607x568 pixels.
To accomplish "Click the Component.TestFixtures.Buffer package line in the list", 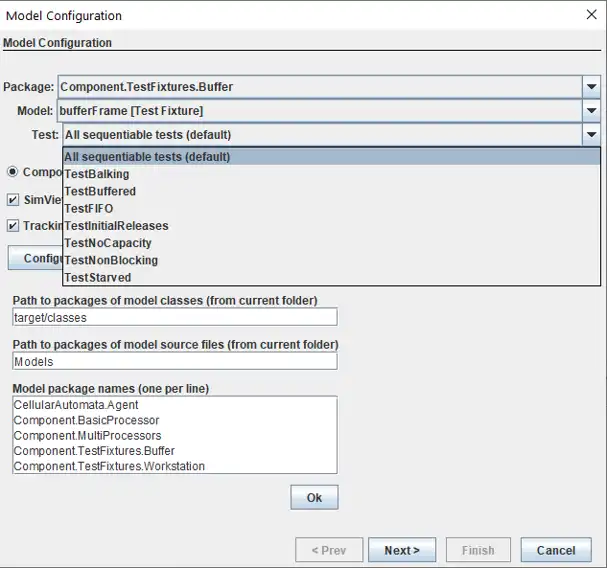I will pos(94,451).
